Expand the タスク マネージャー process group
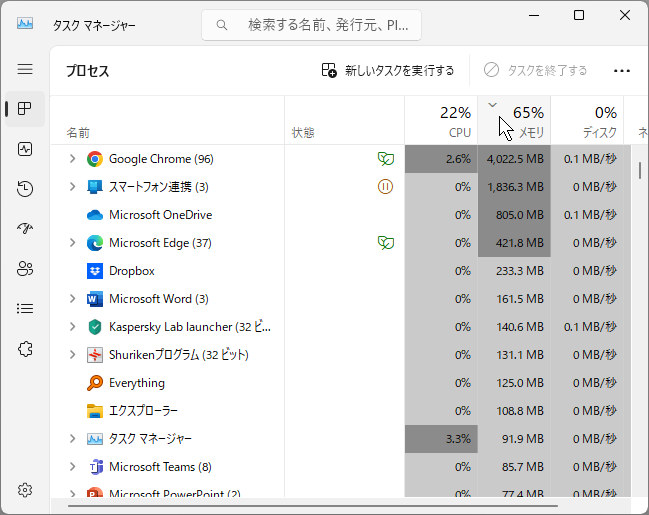 (x=72, y=438)
